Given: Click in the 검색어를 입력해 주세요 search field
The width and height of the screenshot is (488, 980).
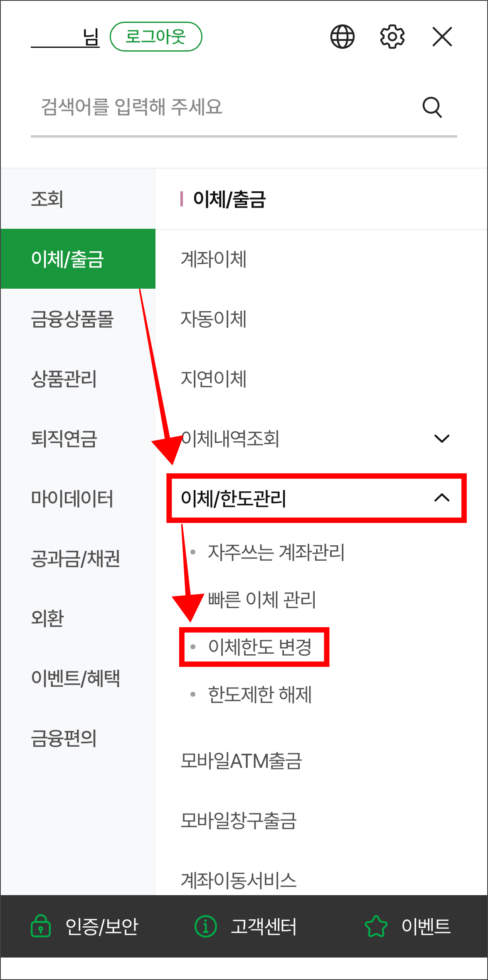Looking at the screenshot, I should [224, 107].
